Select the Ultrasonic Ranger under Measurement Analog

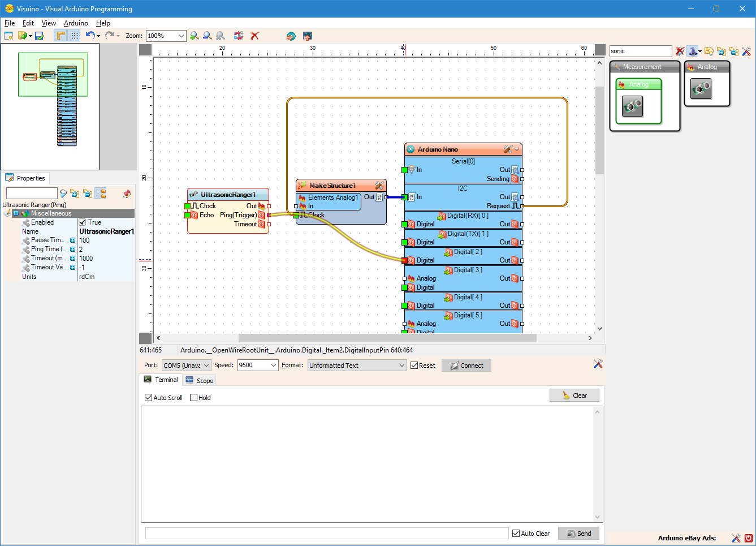coord(633,106)
